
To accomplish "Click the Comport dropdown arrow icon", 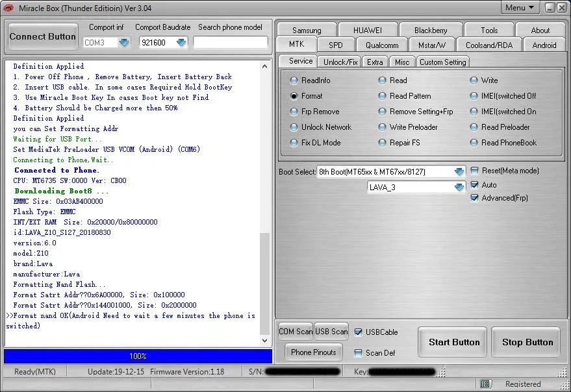I will pos(124,42).
